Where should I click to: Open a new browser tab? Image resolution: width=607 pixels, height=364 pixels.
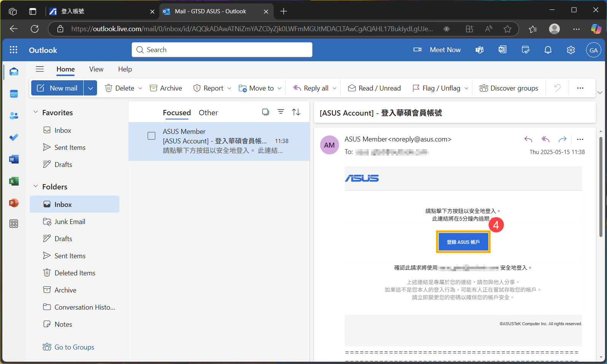[284, 11]
